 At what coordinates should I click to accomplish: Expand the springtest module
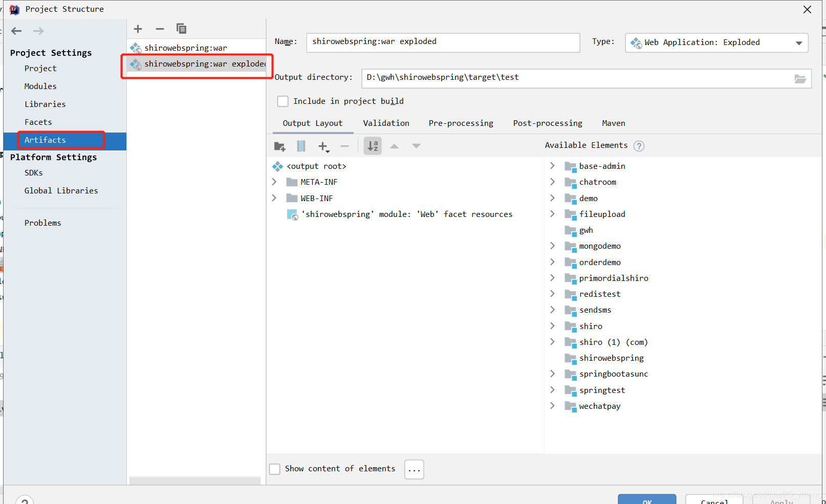(x=552, y=390)
